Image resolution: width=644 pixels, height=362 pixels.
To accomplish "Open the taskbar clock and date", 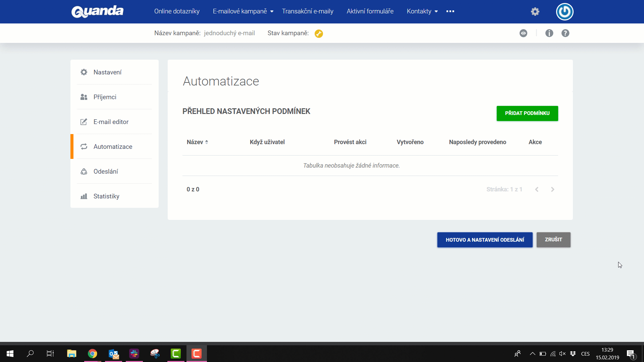I will [607, 354].
